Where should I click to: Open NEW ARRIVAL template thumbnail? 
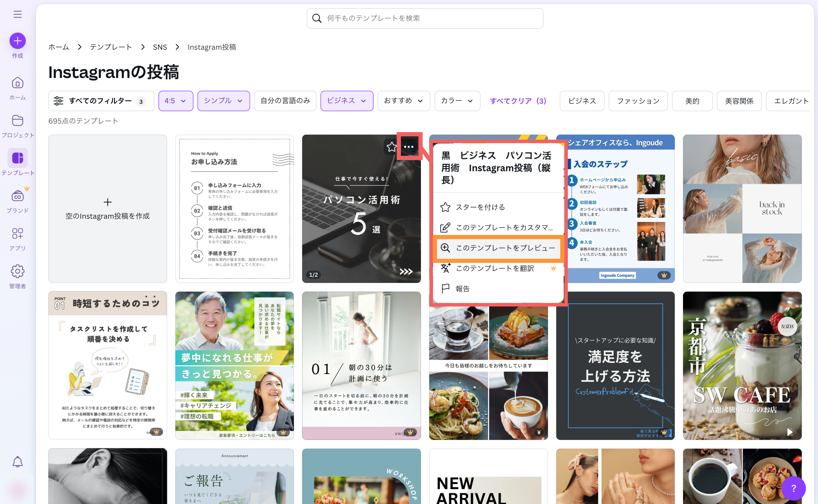[x=488, y=476]
